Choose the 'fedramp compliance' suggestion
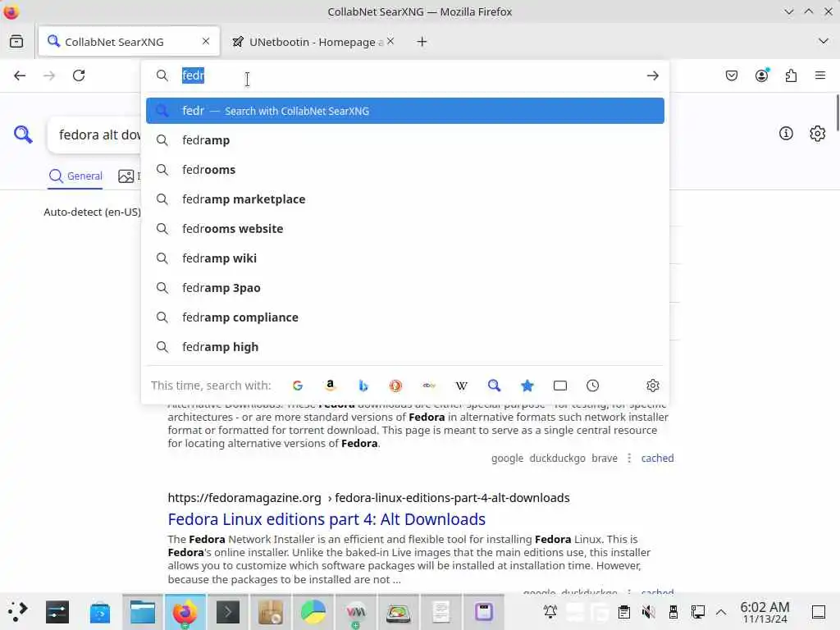 (x=405, y=317)
